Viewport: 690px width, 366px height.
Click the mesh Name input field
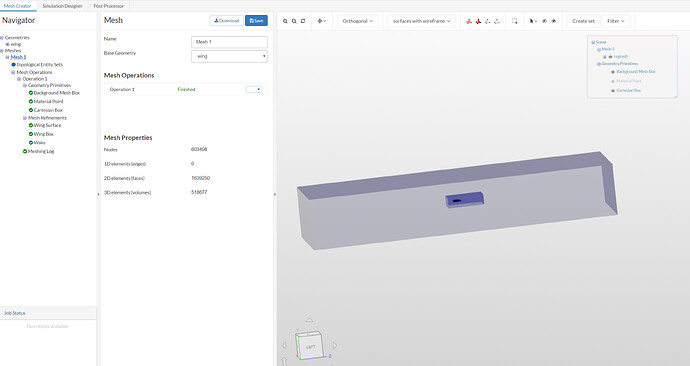[229, 42]
